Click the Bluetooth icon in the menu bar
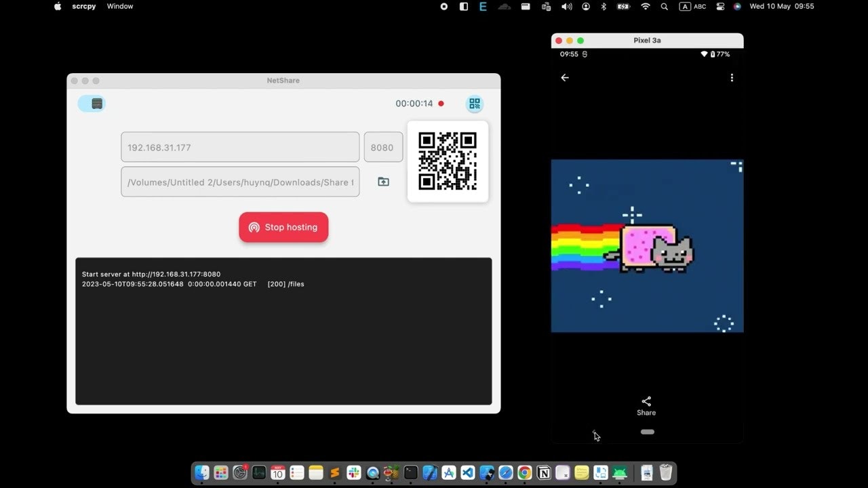Viewport: 868px width, 488px height. point(604,6)
